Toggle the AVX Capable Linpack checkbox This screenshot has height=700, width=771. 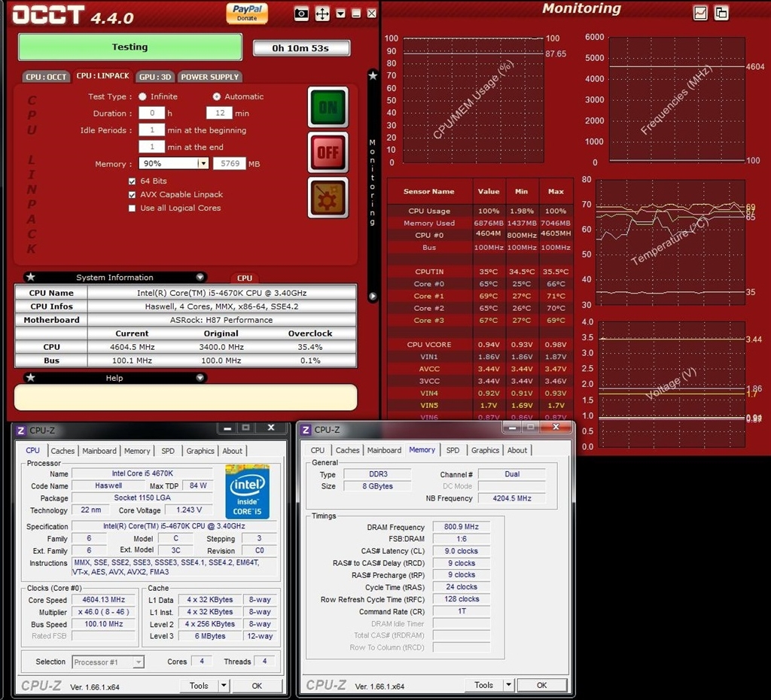click(132, 195)
